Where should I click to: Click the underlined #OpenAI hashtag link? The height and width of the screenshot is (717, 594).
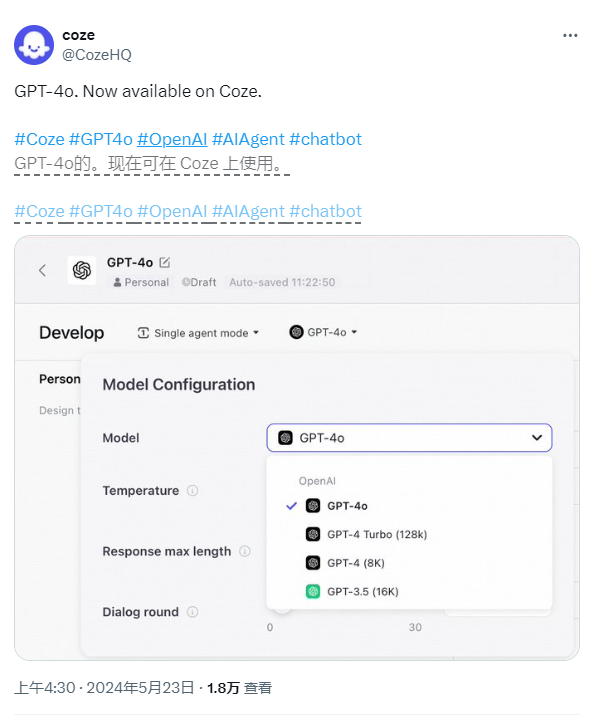click(172, 139)
